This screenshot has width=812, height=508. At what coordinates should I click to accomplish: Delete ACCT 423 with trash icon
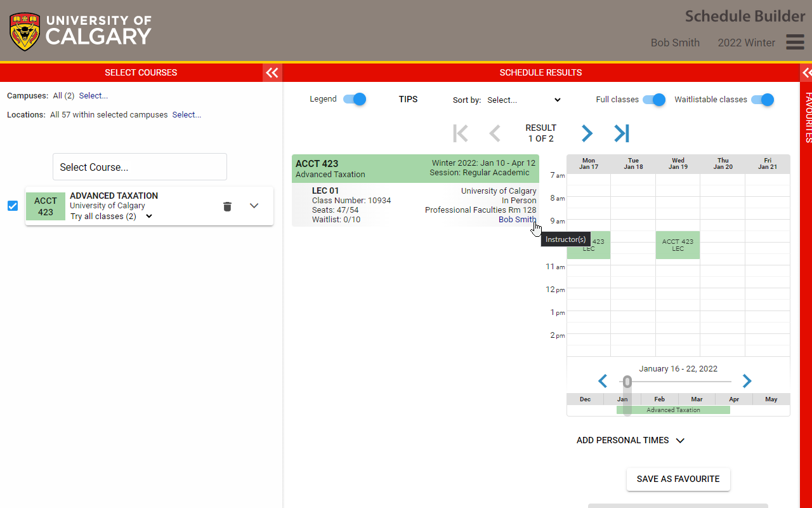pyautogui.click(x=227, y=206)
